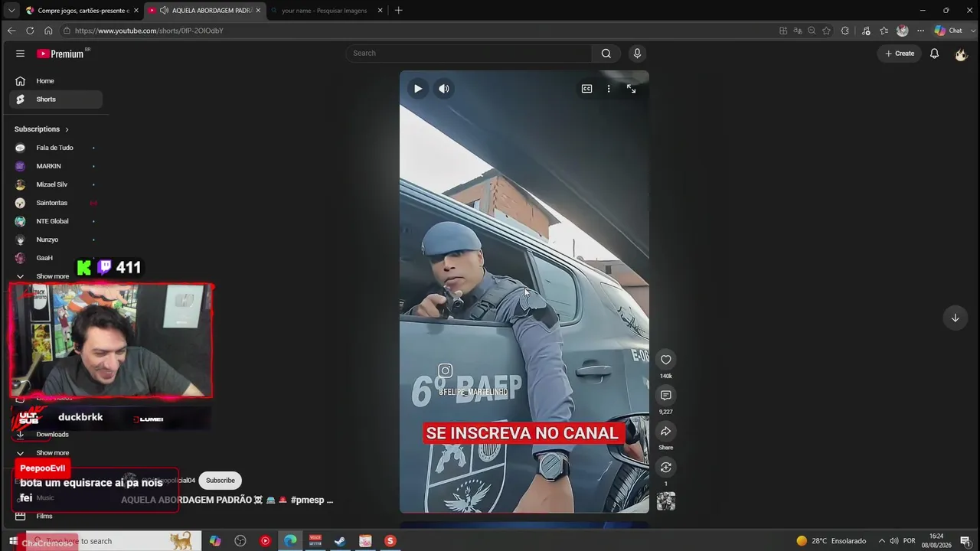Open the Copilot Chat button
The height and width of the screenshot is (551, 980).
[949, 31]
